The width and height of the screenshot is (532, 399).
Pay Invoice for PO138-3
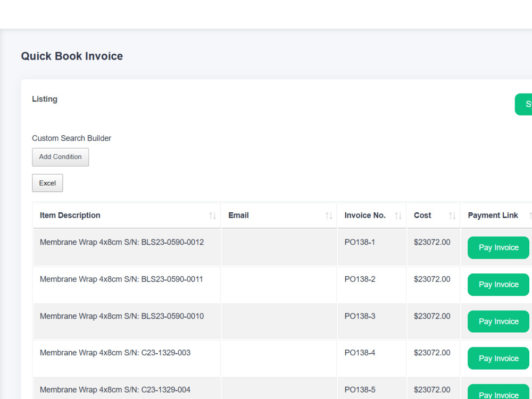click(498, 321)
